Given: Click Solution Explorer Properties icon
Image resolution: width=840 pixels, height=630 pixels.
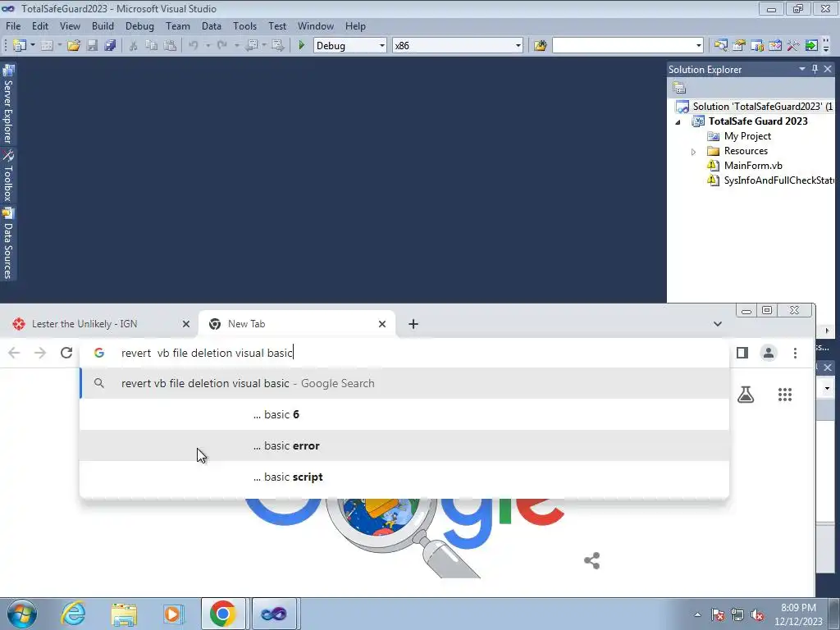Looking at the screenshot, I should click(x=679, y=87).
